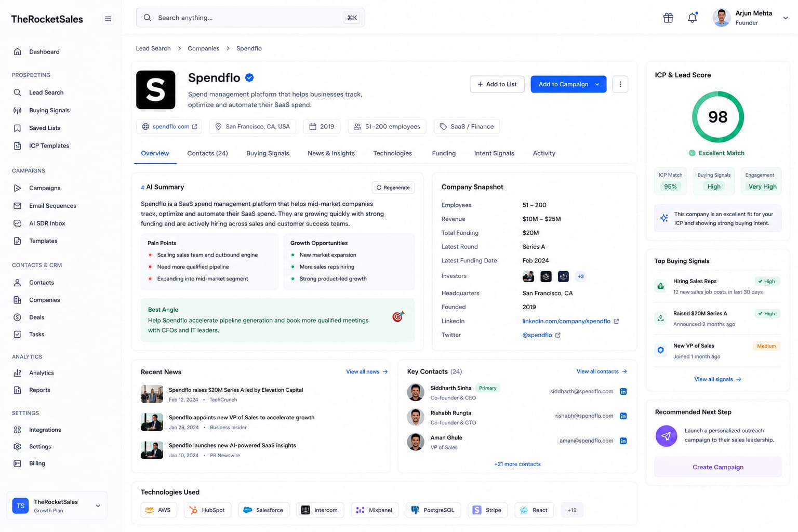Image resolution: width=798 pixels, height=532 pixels.
Task: Click the Campaigns sidebar icon
Action: [x=17, y=188]
